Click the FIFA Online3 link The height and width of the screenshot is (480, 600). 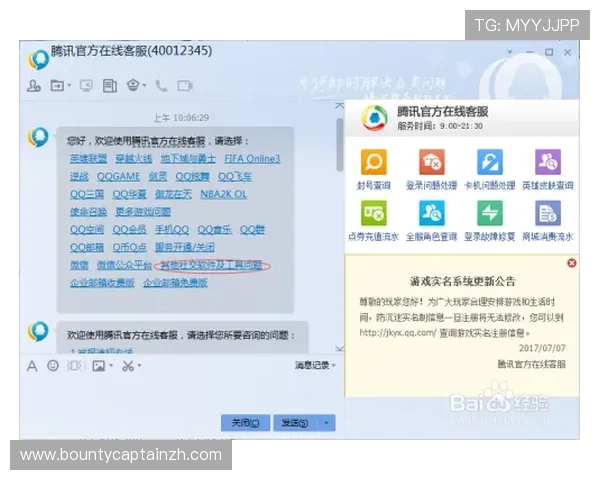click(x=252, y=158)
